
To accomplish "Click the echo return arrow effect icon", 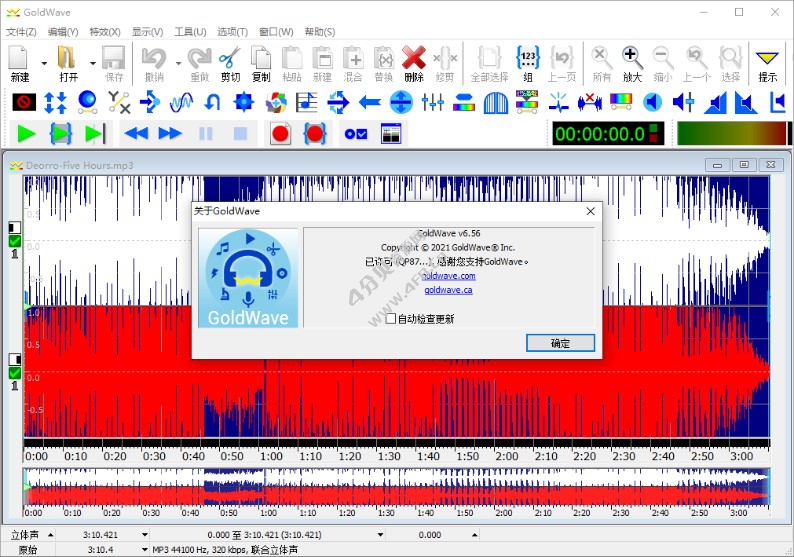I will [x=212, y=102].
